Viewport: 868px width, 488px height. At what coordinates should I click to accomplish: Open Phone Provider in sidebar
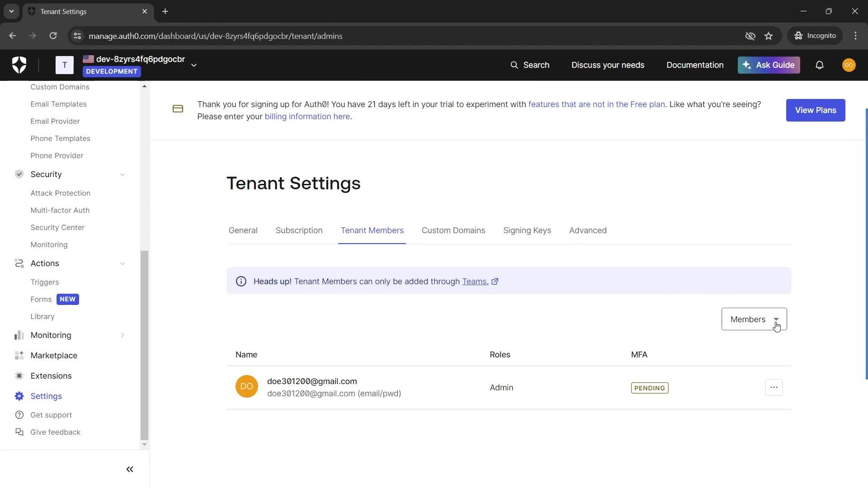click(57, 155)
